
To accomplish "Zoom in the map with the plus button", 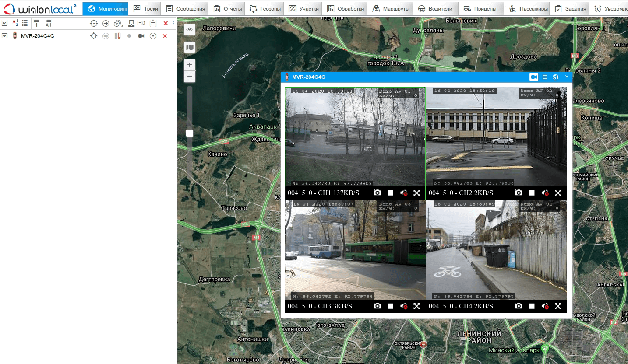I will [190, 65].
